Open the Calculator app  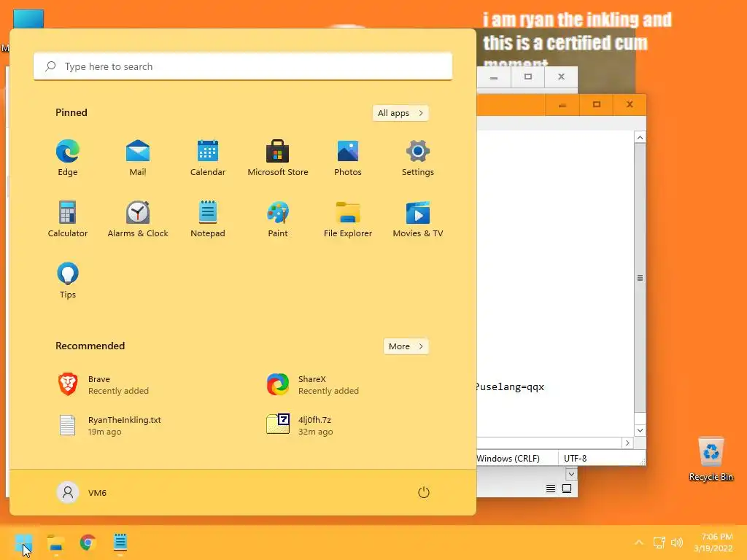[68, 219]
